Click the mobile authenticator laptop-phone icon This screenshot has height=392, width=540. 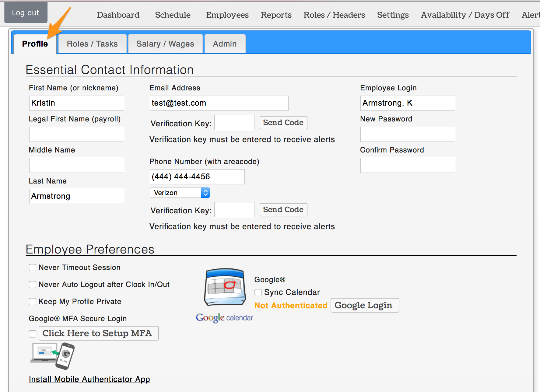pyautogui.click(x=52, y=356)
